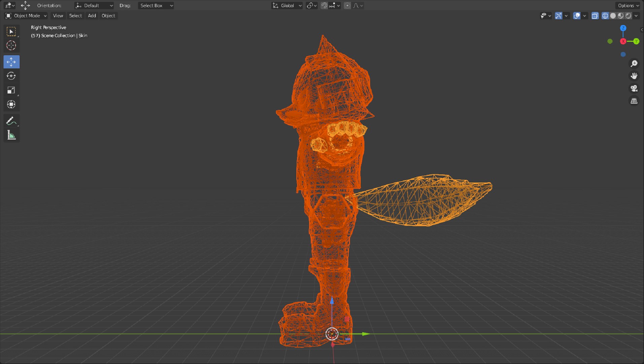Switch to solid viewport shading
This screenshot has width=644, height=364.
click(613, 16)
